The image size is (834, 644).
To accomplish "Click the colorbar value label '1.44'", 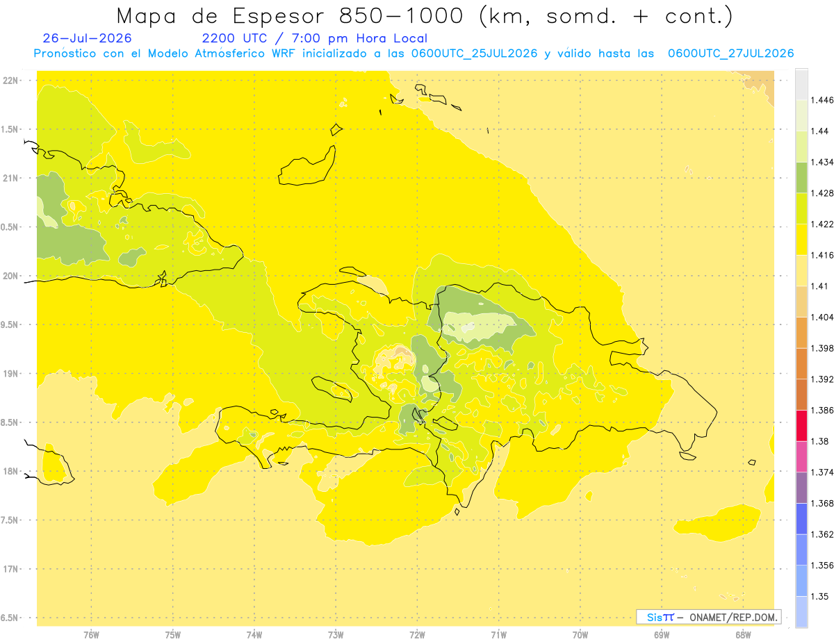I will pyautogui.click(x=819, y=131).
